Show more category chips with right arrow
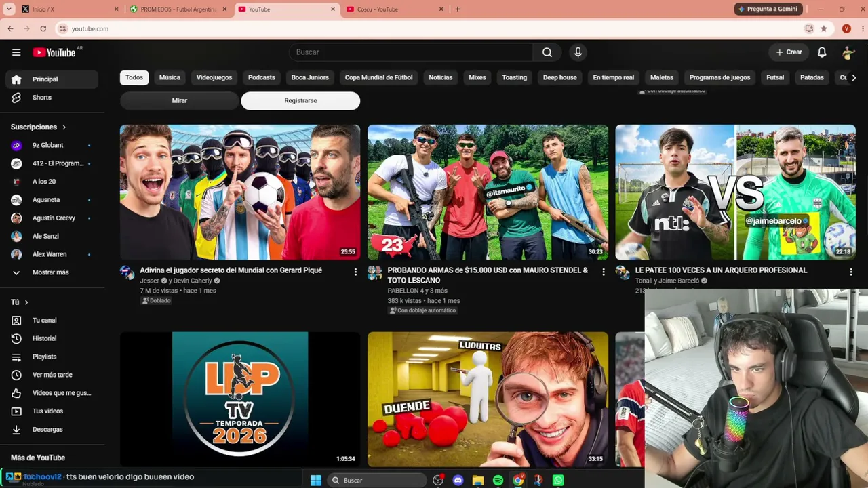868x488 pixels. [854, 77]
